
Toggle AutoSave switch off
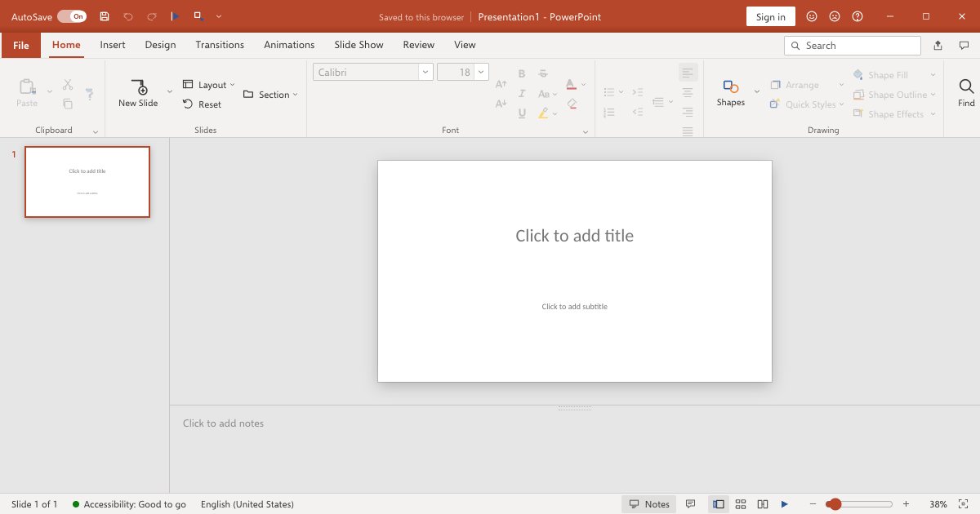[x=72, y=16]
